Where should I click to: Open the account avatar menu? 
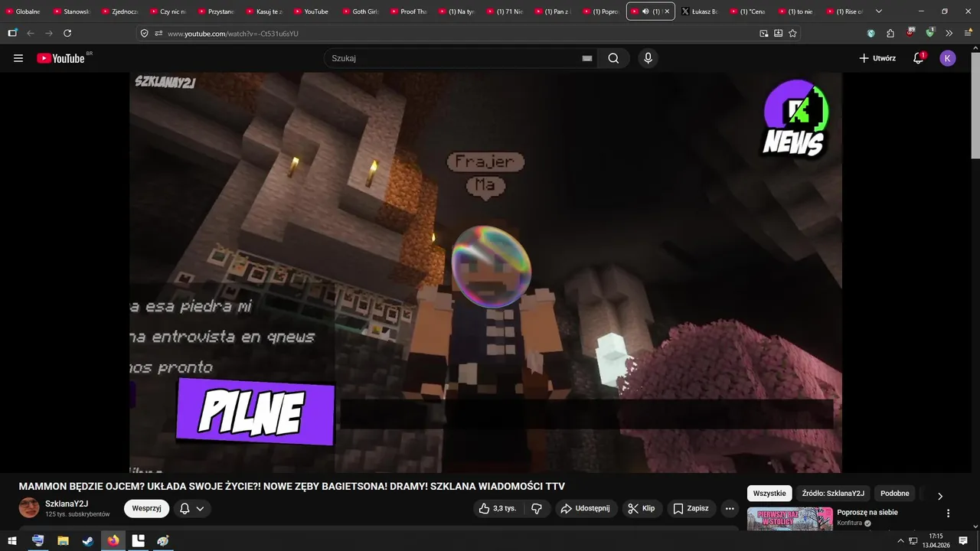click(948, 58)
